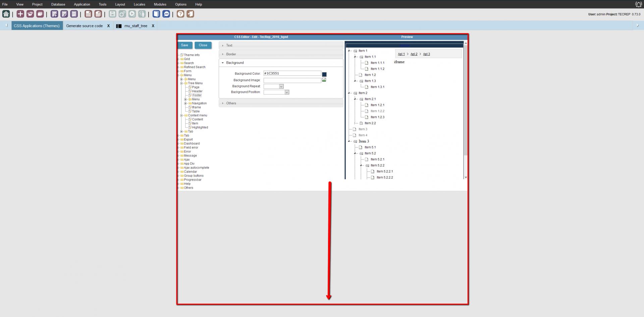Viewport: 644px width, 317px height.
Task: Open the Database menu
Action: (58, 4)
